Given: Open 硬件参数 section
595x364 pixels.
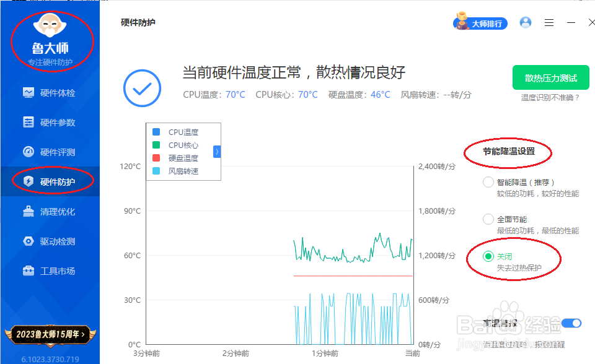Looking at the screenshot, I should pos(50,123).
